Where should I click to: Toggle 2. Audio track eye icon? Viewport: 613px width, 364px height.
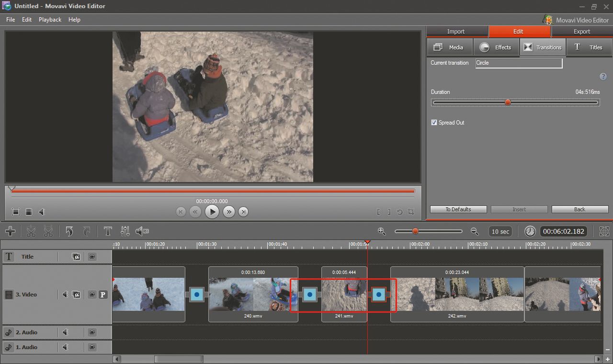coord(92,332)
